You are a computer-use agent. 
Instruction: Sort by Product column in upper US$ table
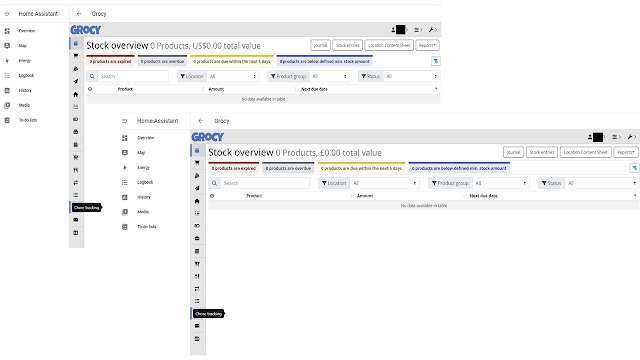(125, 89)
